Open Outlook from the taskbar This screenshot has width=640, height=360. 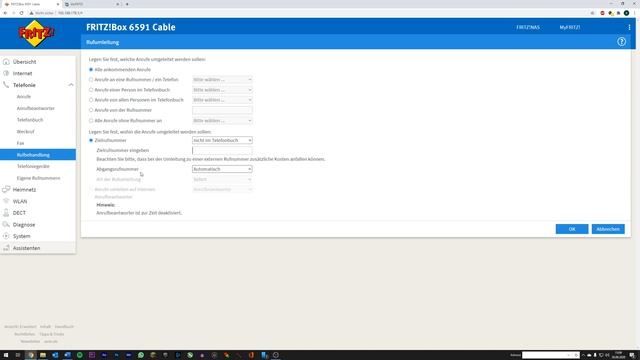(x=55, y=355)
